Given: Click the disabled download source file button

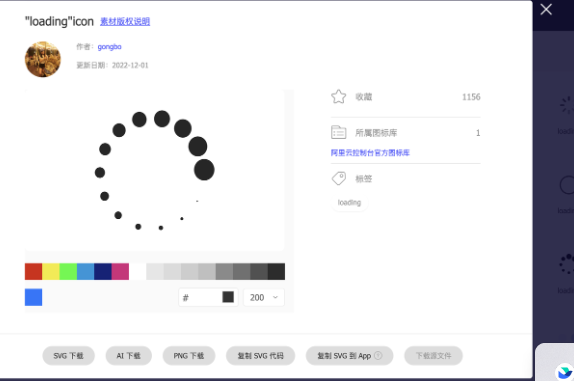Looking at the screenshot, I should 433,356.
